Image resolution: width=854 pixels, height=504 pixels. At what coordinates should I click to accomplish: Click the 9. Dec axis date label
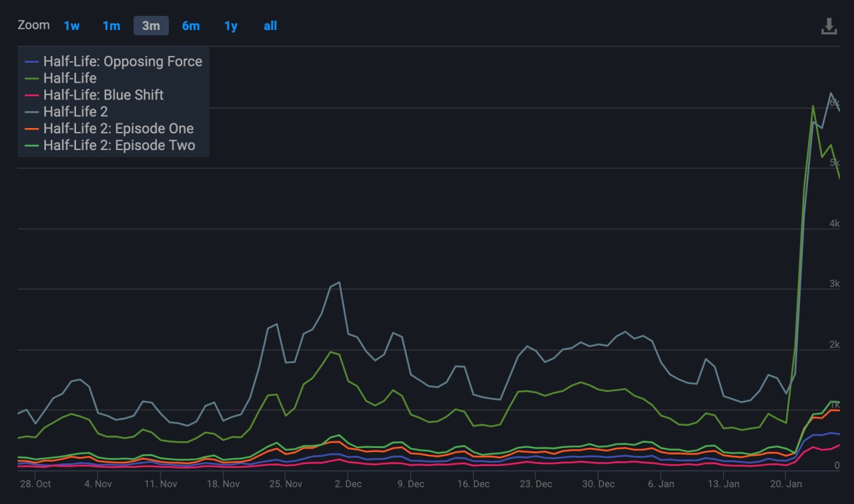[410, 484]
